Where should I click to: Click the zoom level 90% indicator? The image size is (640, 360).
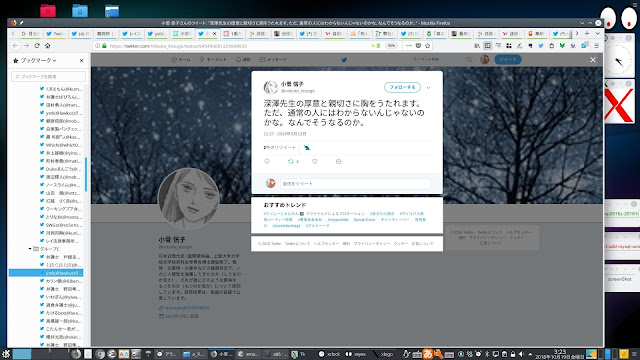tap(391, 46)
